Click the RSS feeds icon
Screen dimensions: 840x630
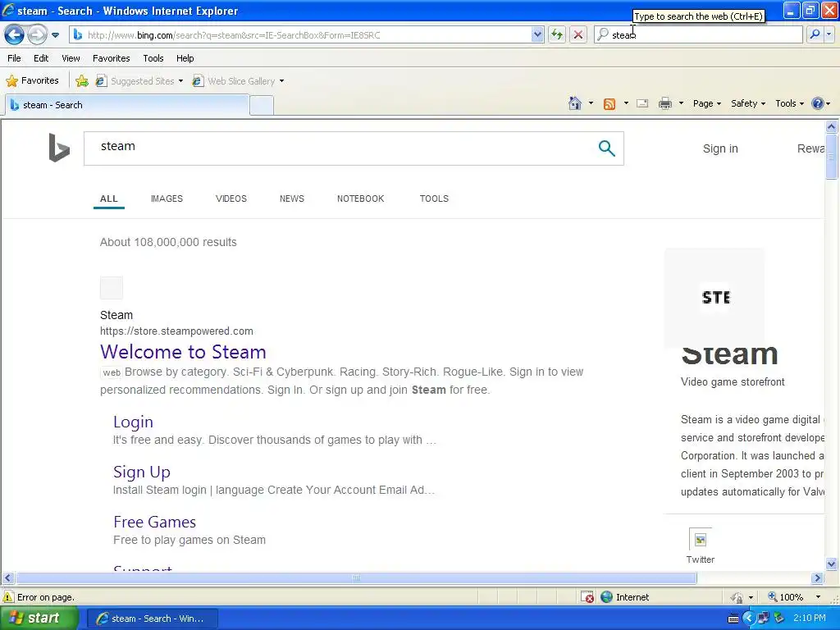(x=609, y=104)
